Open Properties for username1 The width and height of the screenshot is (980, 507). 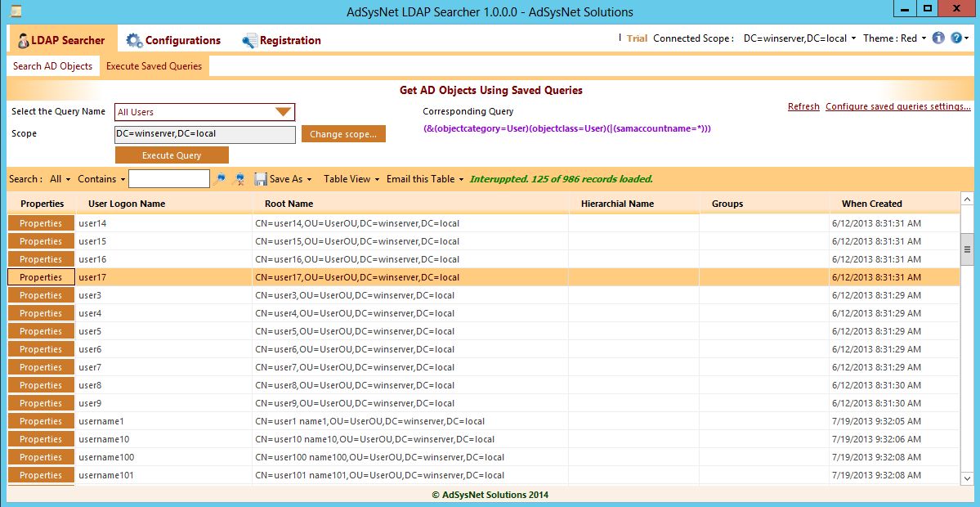click(41, 421)
